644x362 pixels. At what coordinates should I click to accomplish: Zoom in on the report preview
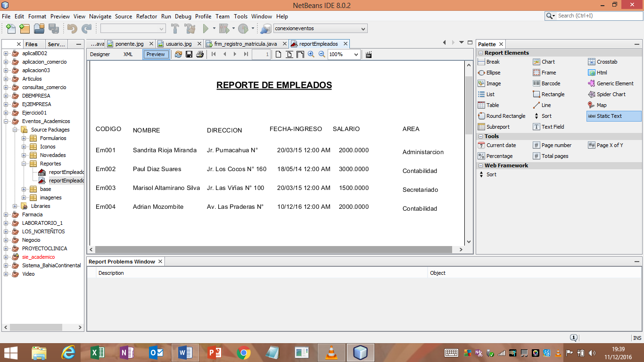(x=312, y=54)
